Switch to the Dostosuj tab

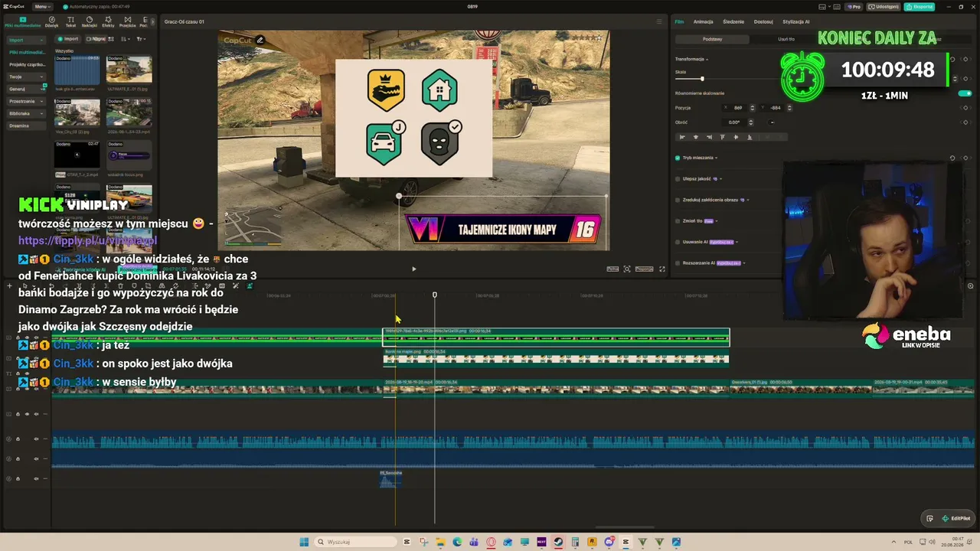point(763,21)
